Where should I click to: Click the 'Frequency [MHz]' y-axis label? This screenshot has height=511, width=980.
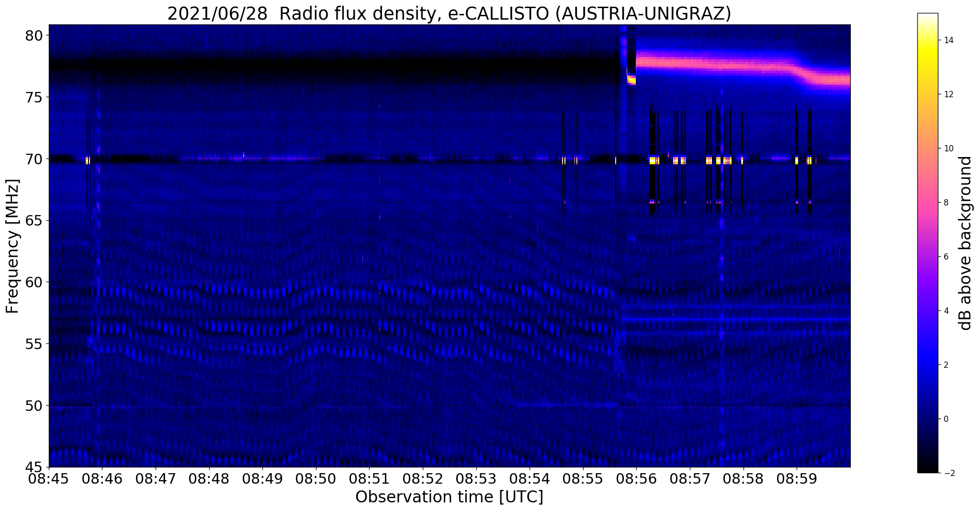[12, 246]
